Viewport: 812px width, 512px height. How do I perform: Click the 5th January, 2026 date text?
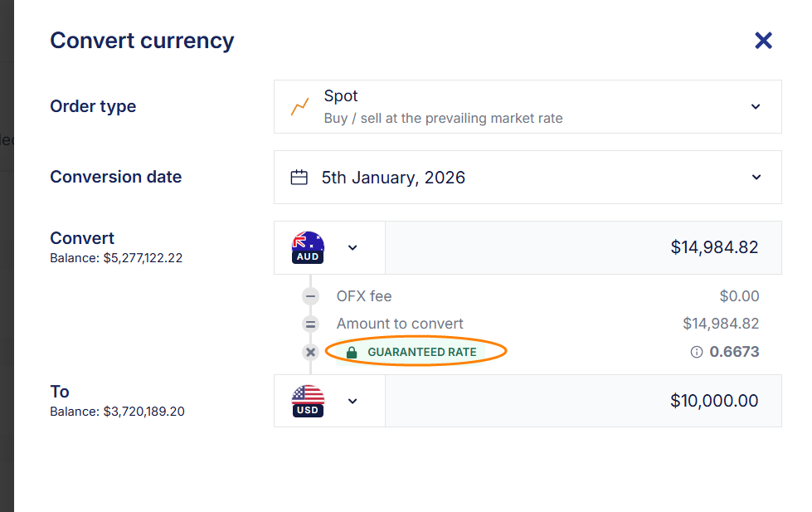click(x=394, y=177)
